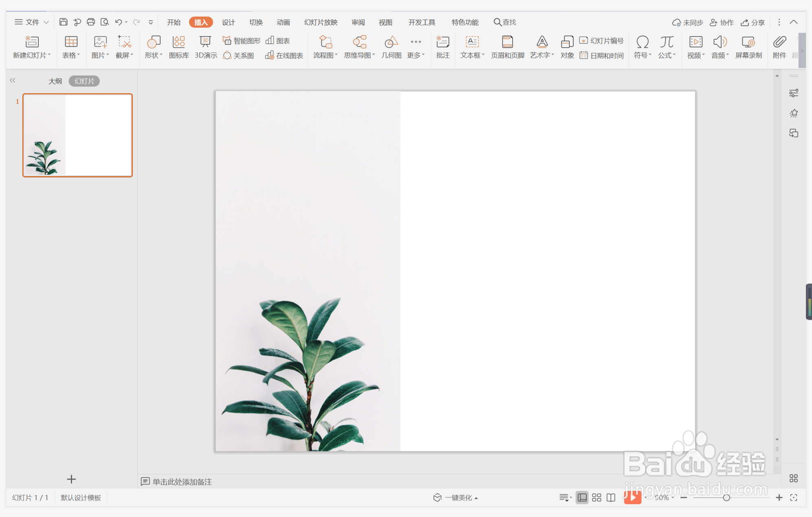Click the 查找 (Find) search button

point(505,22)
